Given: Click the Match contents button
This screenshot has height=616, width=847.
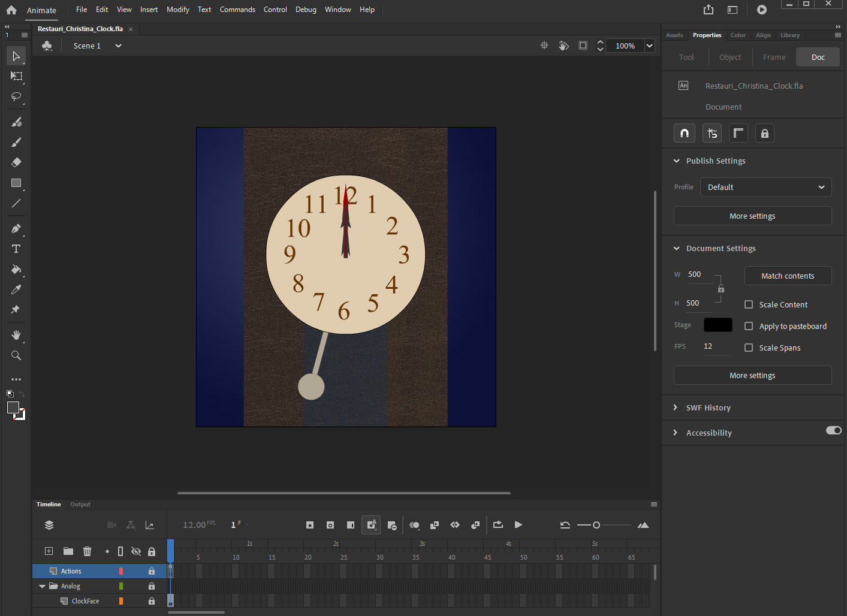Looking at the screenshot, I should click(788, 276).
